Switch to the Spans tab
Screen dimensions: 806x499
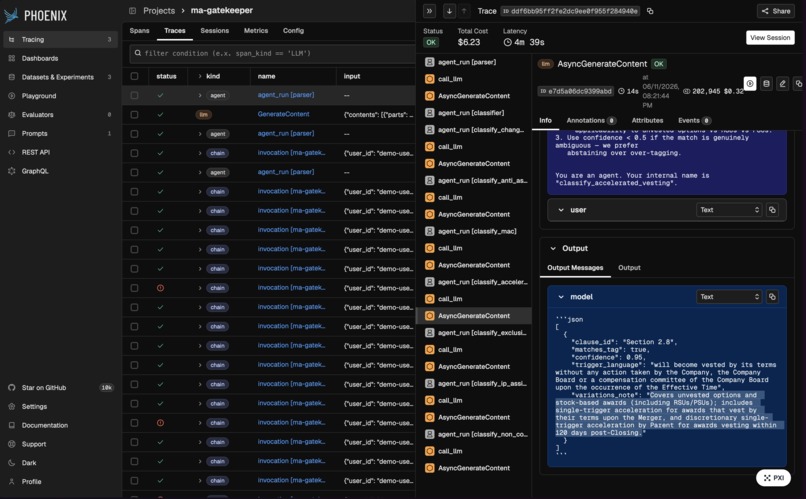click(139, 31)
